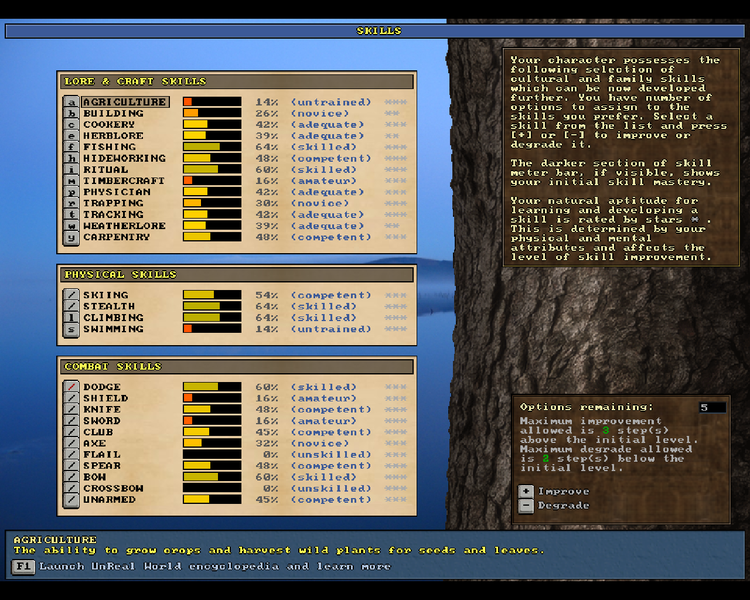Click the hotkey icon beside Crossbow

71,488
